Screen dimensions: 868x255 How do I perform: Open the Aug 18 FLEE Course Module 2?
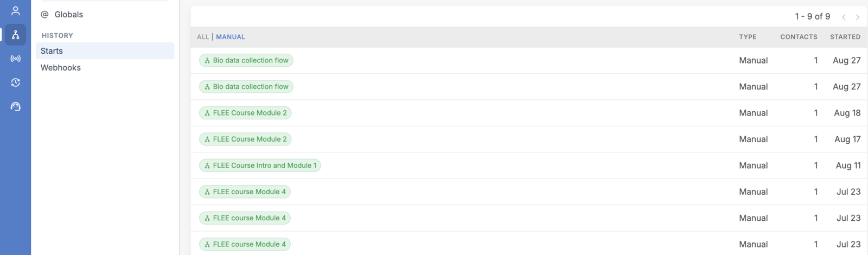point(245,113)
